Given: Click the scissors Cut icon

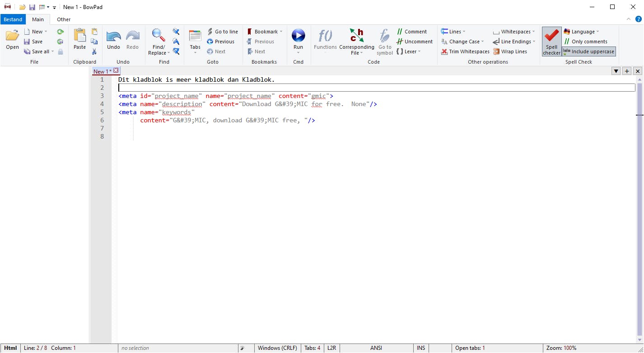Looking at the screenshot, I should tap(94, 51).
